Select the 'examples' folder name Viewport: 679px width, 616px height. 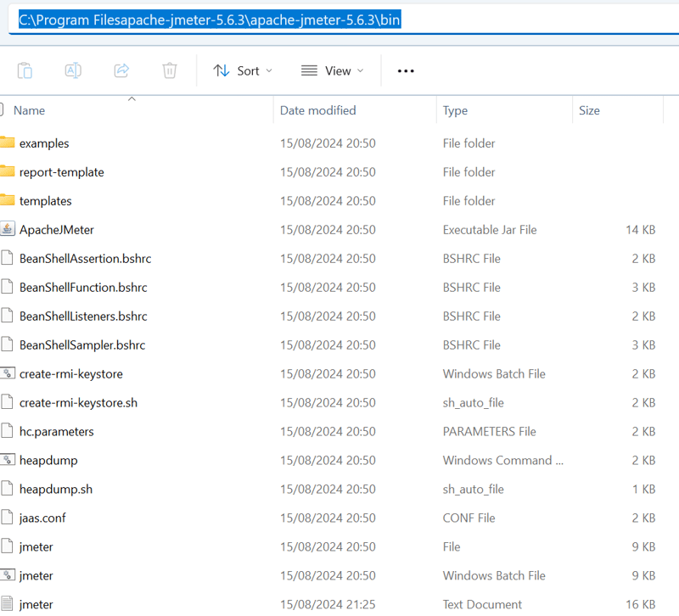(44, 143)
